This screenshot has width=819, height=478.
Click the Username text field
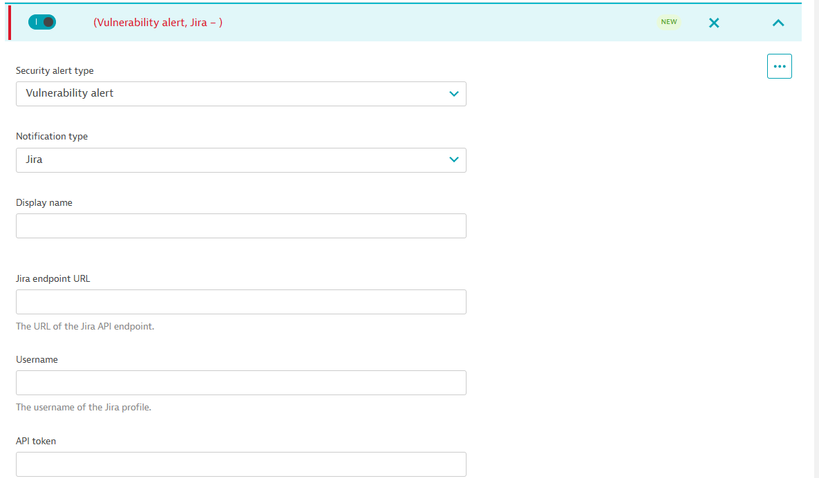[241, 383]
